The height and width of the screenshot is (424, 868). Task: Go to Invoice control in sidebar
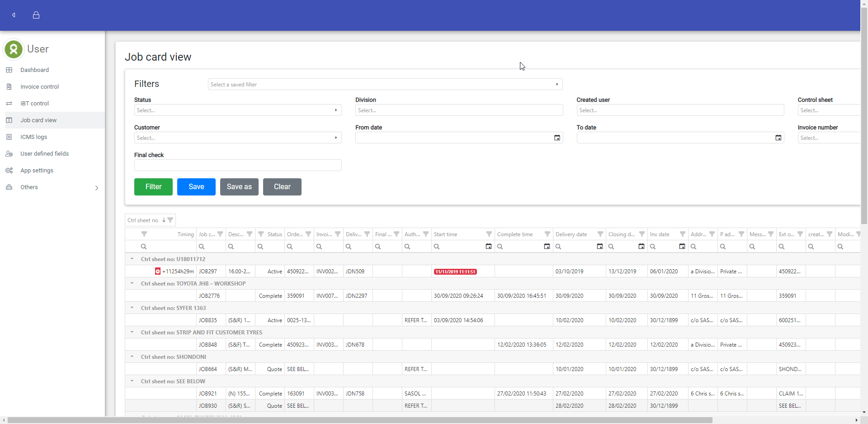pos(39,87)
